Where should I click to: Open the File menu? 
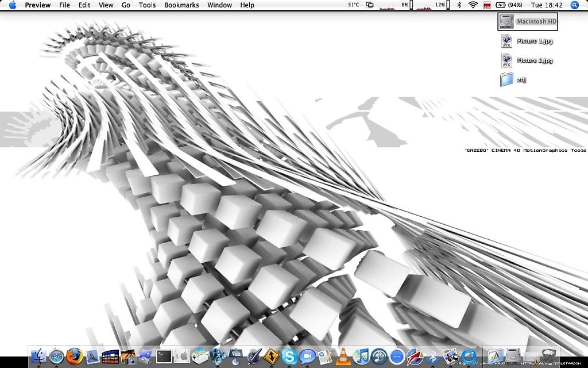click(64, 5)
